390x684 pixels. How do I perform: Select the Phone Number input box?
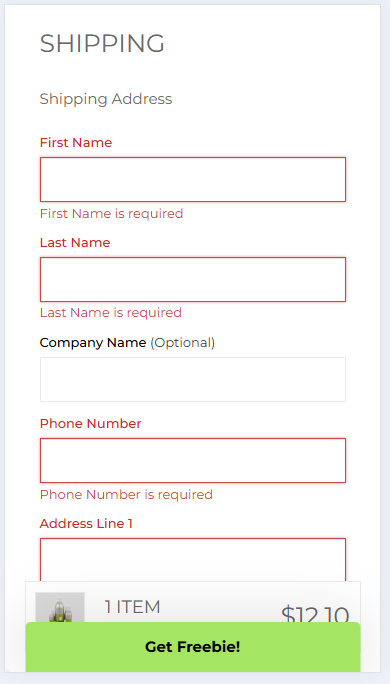[x=193, y=460]
